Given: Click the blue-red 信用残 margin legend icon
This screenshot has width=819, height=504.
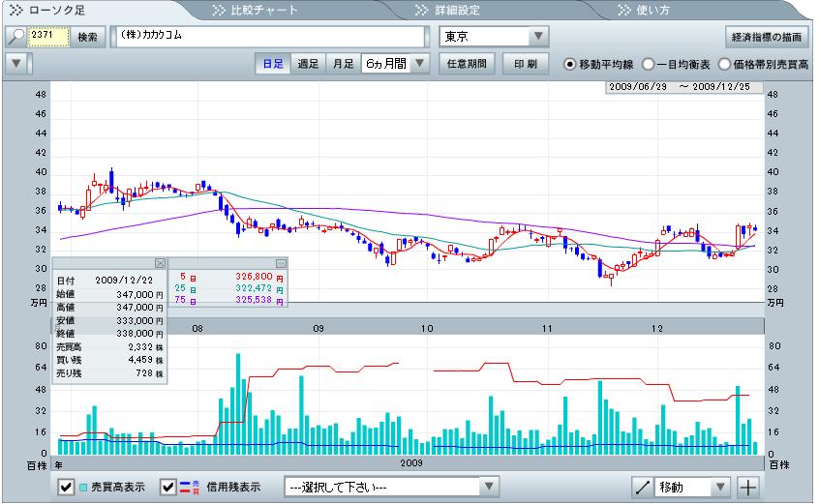Looking at the screenshot, I should 192,487.
